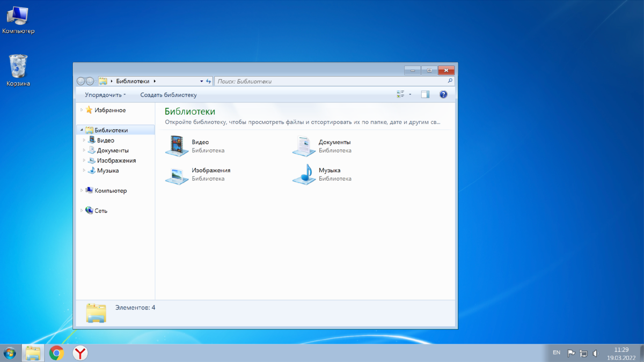Viewport: 644px width, 362px height.
Task: Open the view options dropdown arrow
Action: [x=410, y=94]
